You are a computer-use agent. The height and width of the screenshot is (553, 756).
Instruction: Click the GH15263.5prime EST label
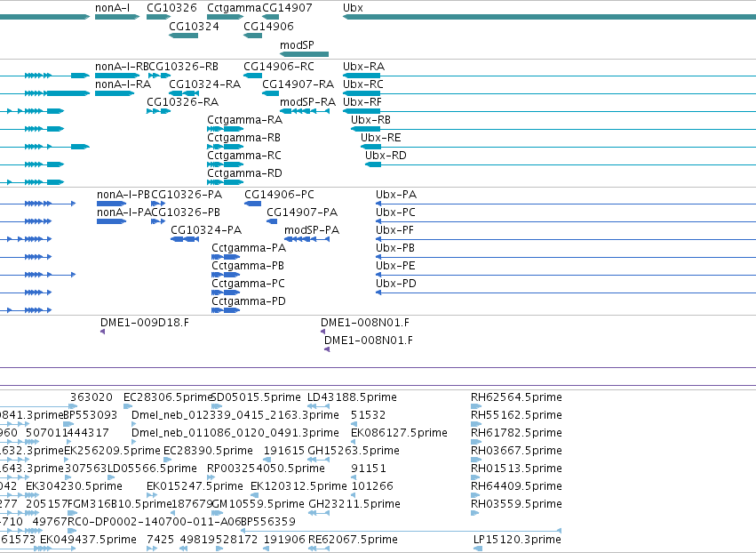(x=354, y=451)
